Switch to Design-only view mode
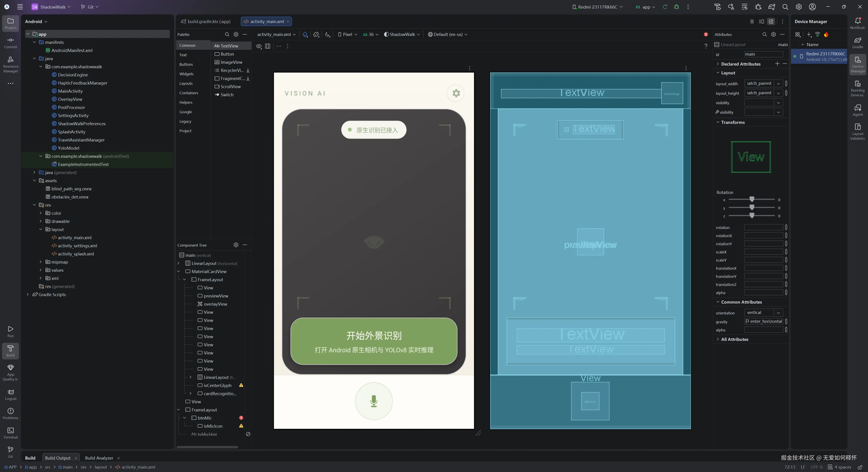The image size is (868, 472). (771, 21)
